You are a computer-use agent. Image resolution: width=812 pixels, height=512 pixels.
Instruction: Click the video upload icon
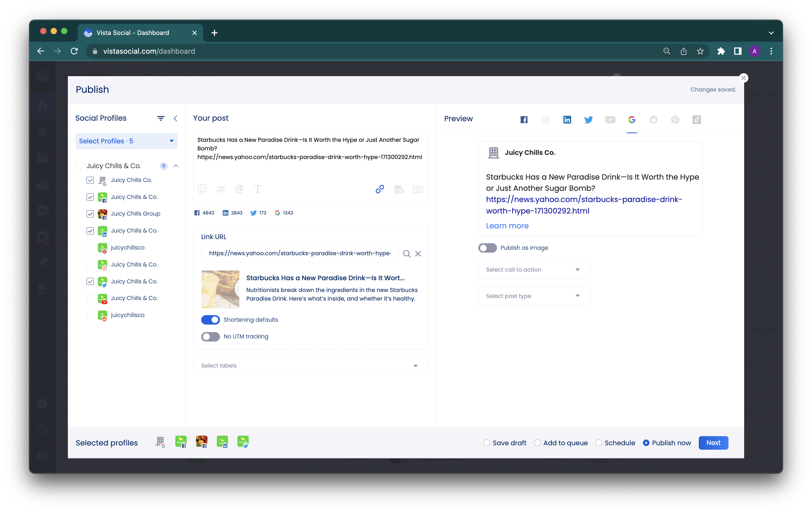click(x=399, y=189)
